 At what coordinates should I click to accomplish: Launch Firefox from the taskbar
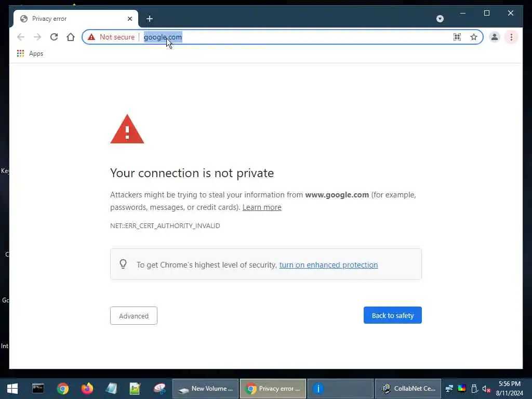pos(87,389)
